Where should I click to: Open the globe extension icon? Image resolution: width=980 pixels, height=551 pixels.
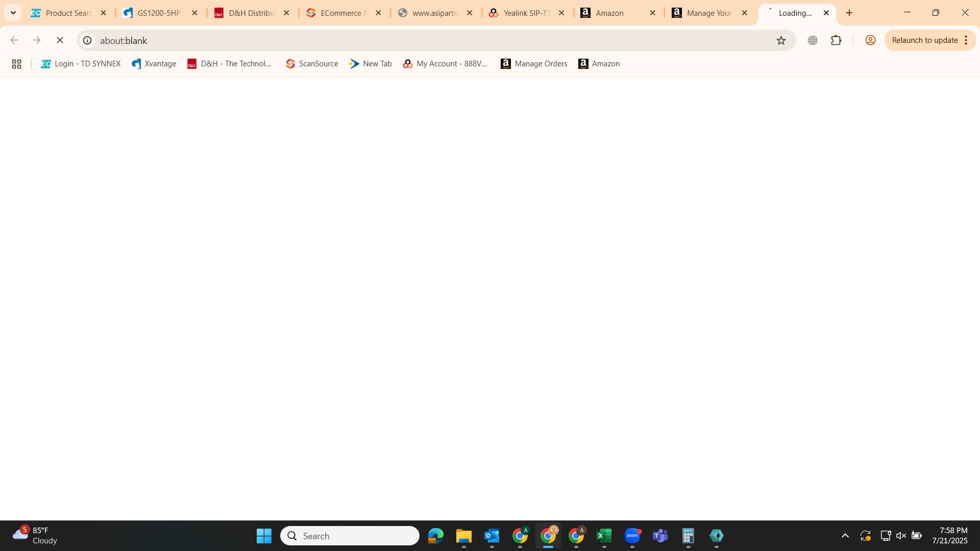[x=813, y=40]
